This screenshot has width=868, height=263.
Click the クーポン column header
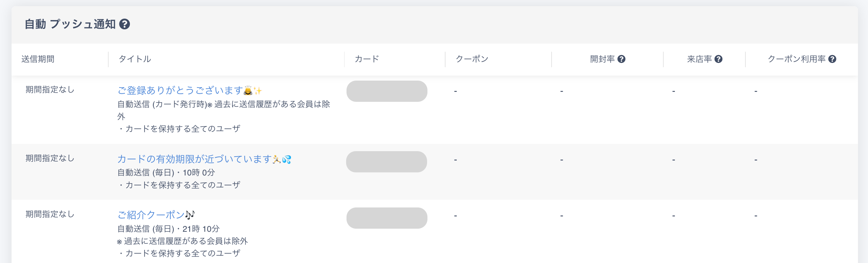click(472, 59)
